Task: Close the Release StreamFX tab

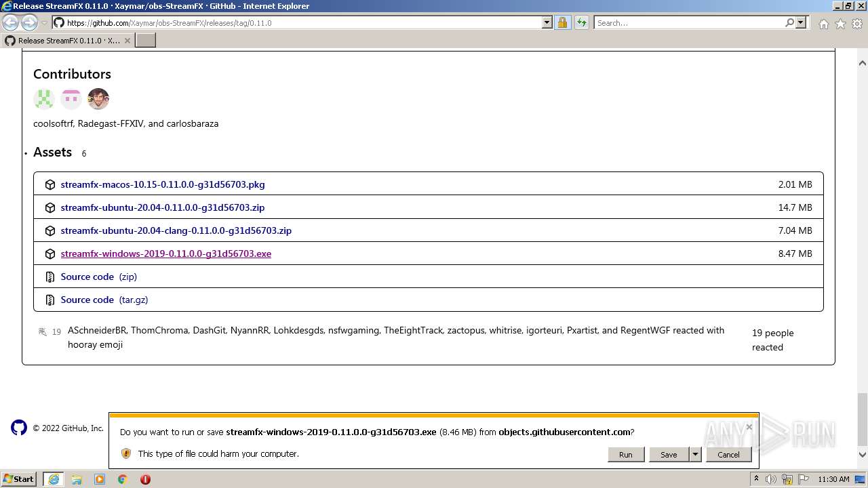Action: tap(127, 41)
